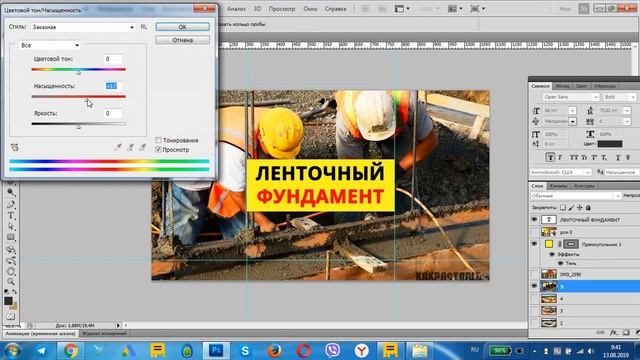This screenshot has height=360, width=640.
Task: Show the рсн-3 layer
Action: 534,232
